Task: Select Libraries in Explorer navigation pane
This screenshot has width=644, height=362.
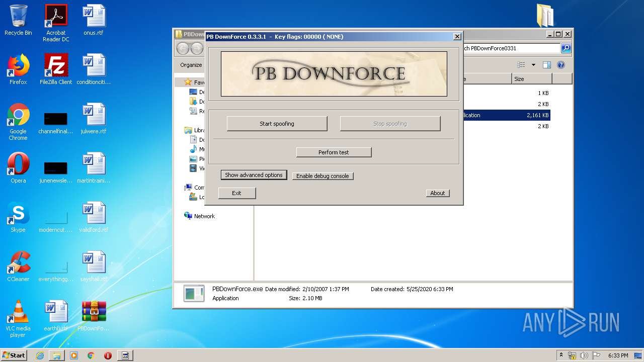Action: click(194, 130)
